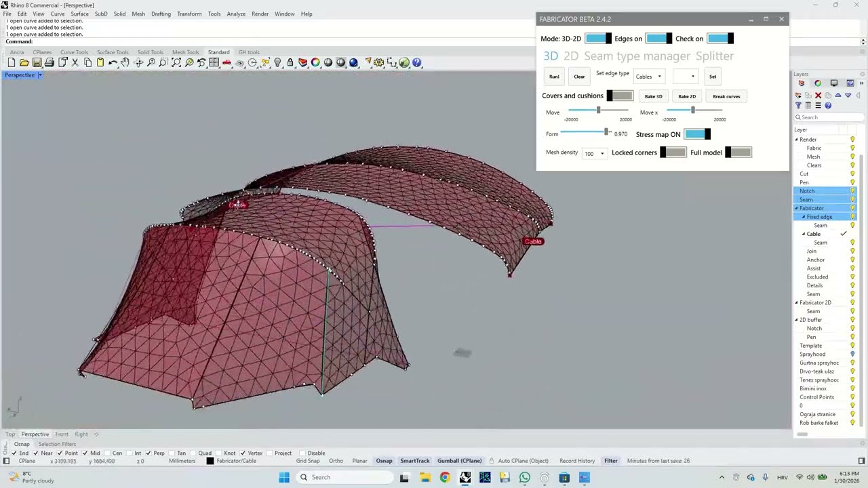
Task: Toggle the Near osnap checkbox
Action: 37,453
